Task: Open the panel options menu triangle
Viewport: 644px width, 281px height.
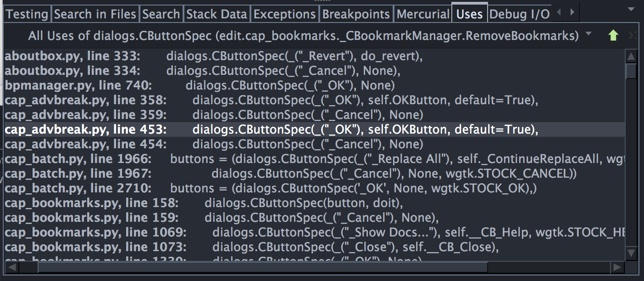Action: pos(631,9)
